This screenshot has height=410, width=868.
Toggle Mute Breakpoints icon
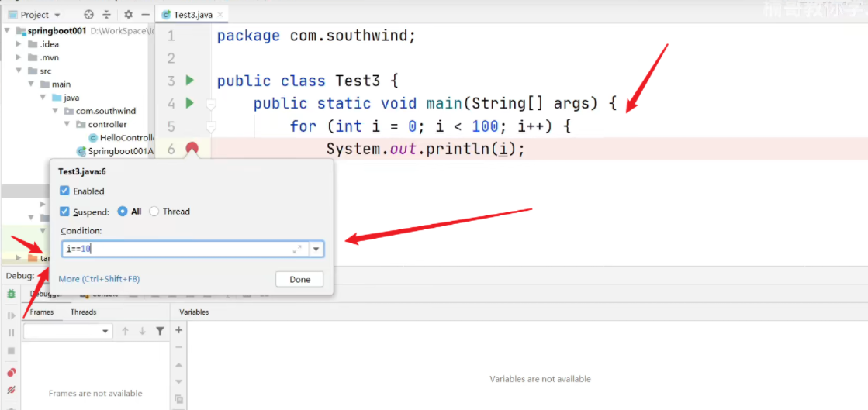pos(11,390)
